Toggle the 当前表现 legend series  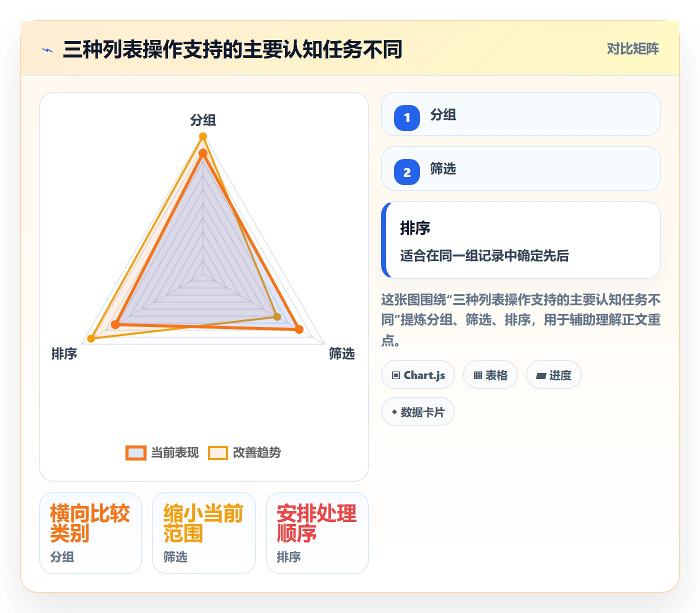(x=162, y=452)
